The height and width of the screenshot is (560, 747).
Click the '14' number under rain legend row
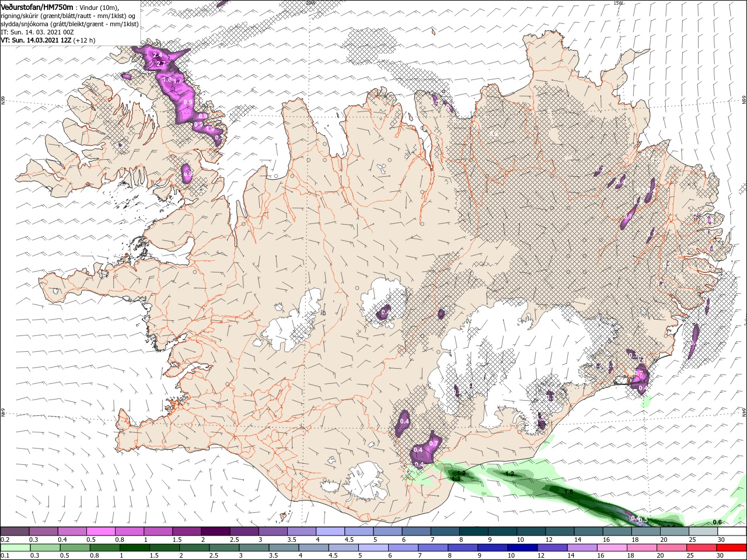click(x=571, y=556)
